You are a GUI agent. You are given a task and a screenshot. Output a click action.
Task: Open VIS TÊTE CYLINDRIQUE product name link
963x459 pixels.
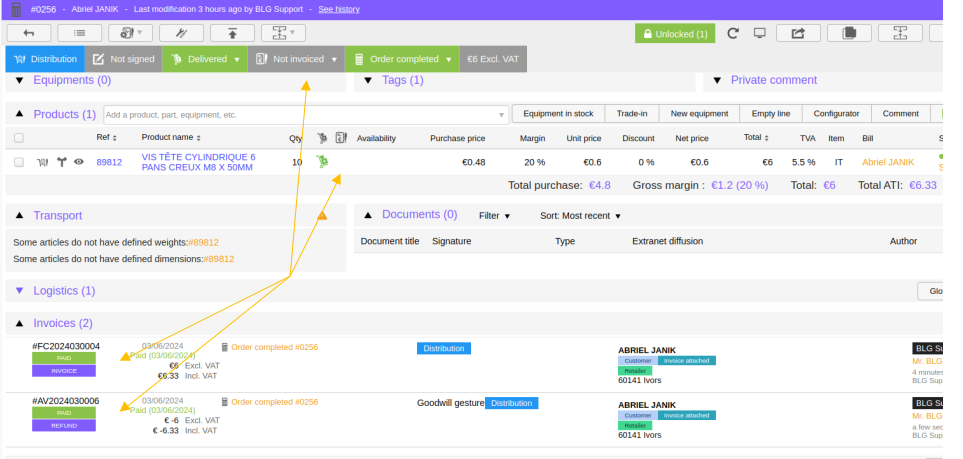pos(198,162)
